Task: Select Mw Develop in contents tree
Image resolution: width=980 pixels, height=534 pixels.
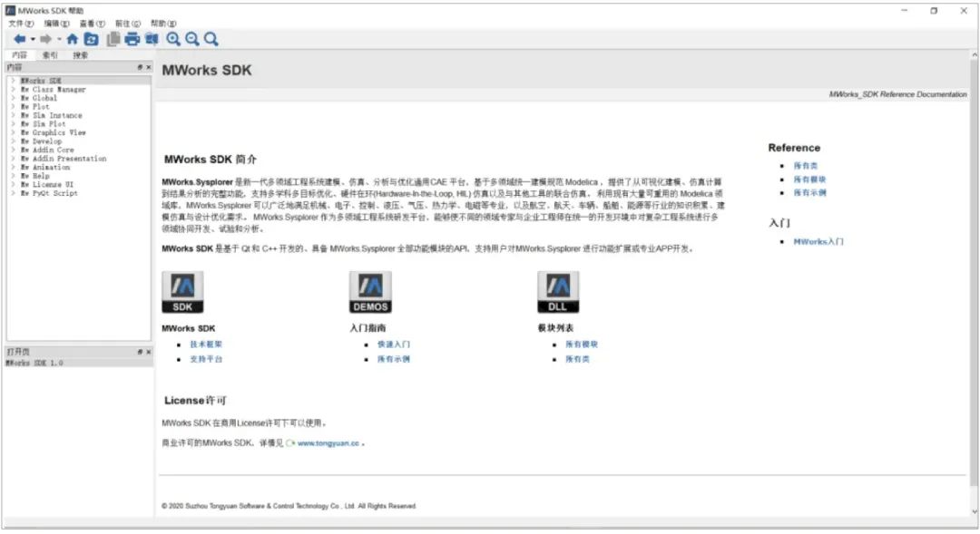Action: pos(41,141)
